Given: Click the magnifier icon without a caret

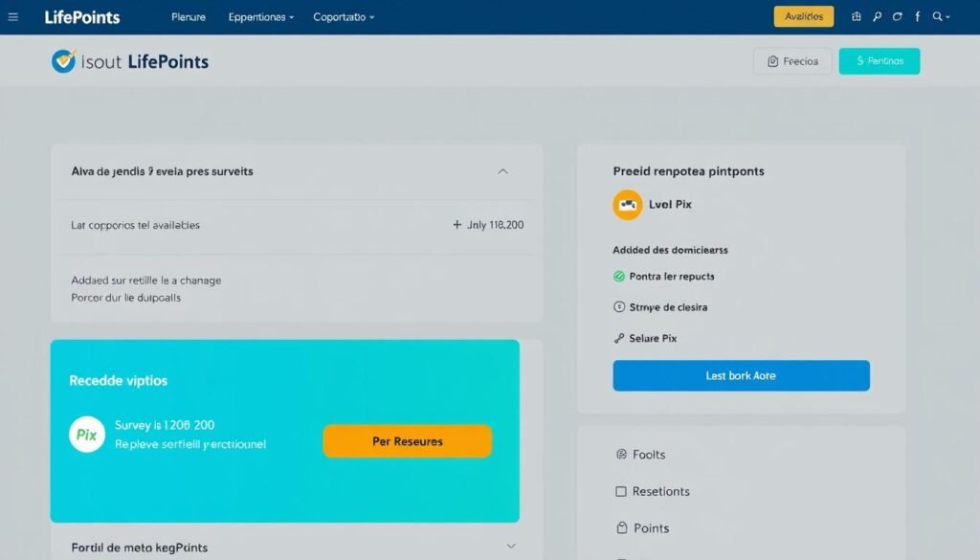Looking at the screenshot, I should 877,17.
